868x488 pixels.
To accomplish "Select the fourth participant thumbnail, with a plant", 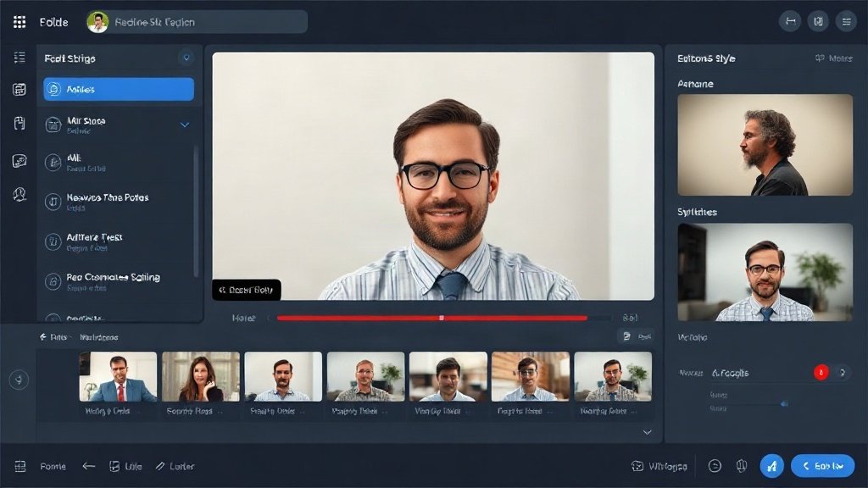I will [x=365, y=376].
